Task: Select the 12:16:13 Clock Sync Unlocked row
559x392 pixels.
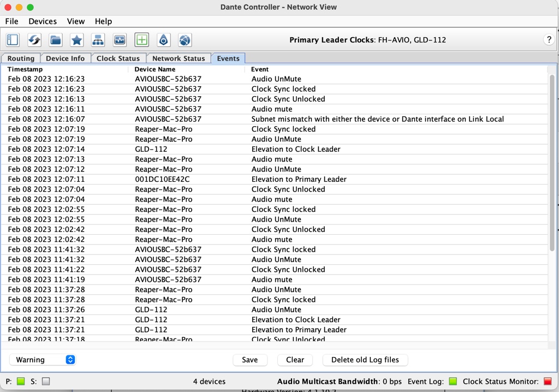Action: (274, 99)
